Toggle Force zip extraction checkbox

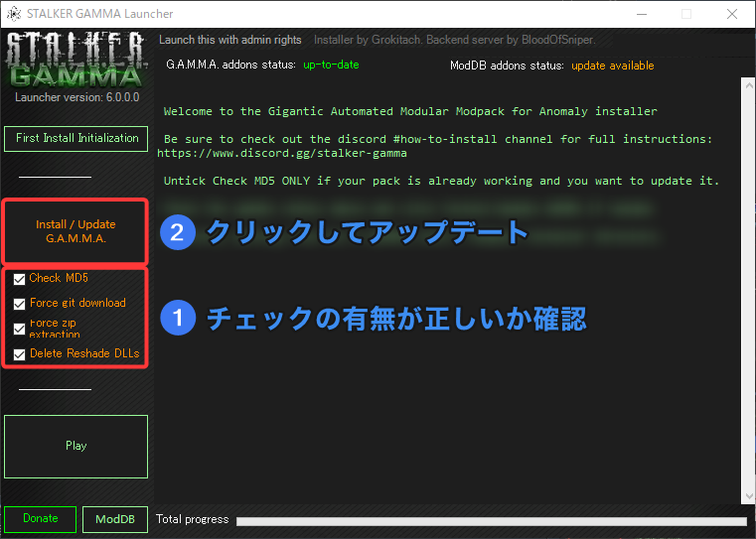click(x=19, y=329)
